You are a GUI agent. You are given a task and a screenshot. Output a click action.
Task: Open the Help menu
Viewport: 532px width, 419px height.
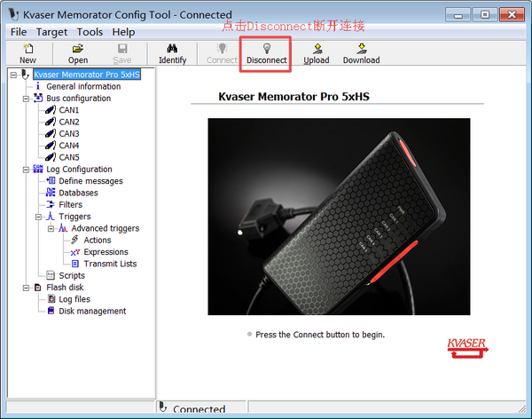pos(123,32)
